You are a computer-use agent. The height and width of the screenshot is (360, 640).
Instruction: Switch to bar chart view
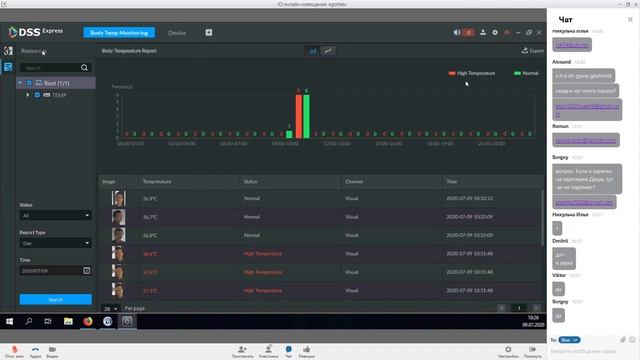click(313, 51)
